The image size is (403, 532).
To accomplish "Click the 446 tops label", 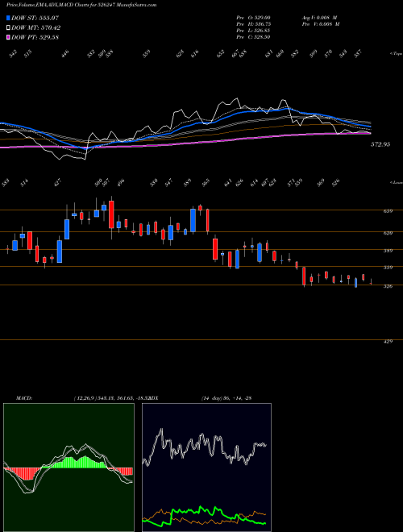I will pos(65,53).
